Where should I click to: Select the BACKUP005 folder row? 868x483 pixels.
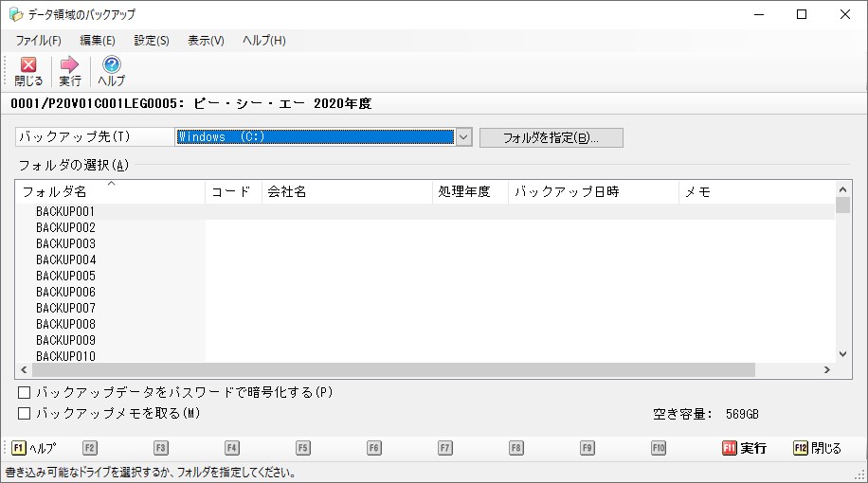[x=66, y=276]
